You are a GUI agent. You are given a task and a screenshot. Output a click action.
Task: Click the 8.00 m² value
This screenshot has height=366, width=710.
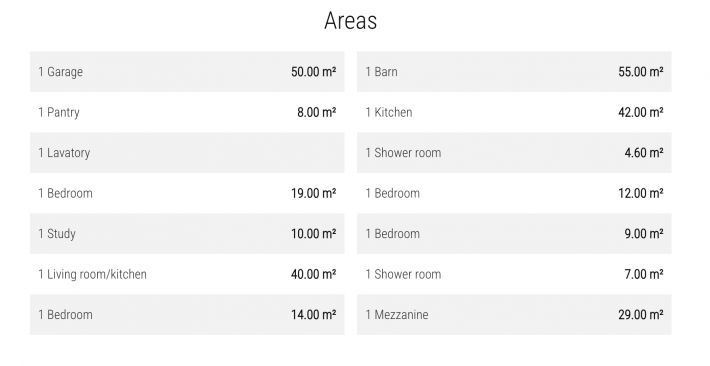click(317, 112)
